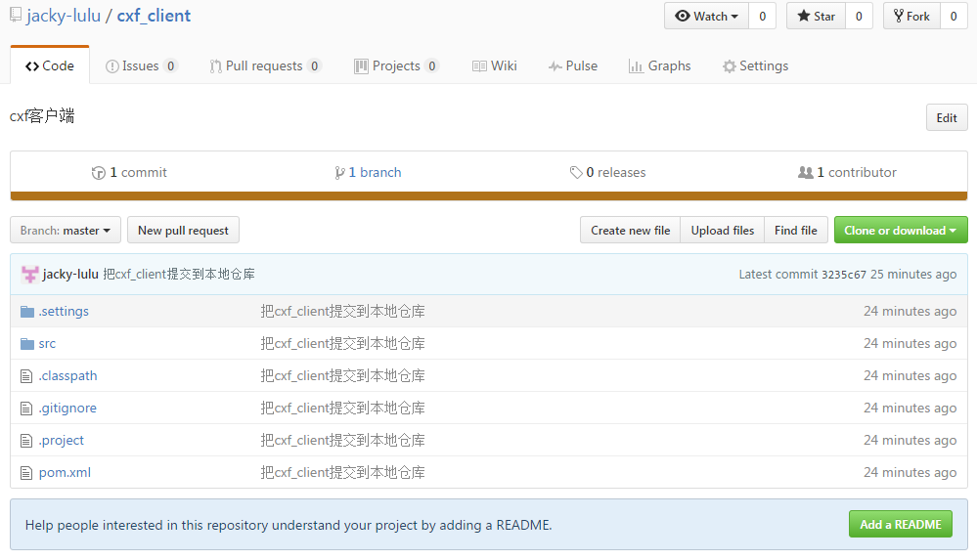Image resolution: width=977 pixels, height=560 pixels.
Task: Click Edit description button
Action: [x=947, y=117]
